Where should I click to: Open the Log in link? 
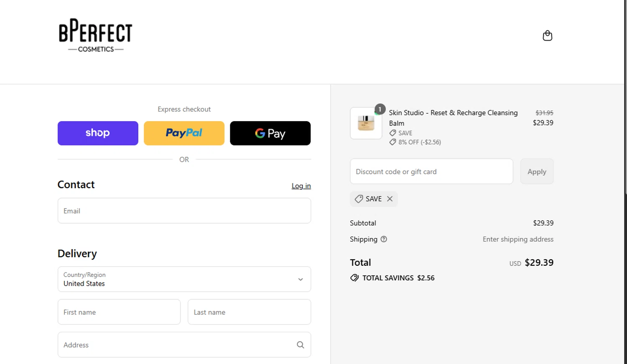[x=301, y=186]
